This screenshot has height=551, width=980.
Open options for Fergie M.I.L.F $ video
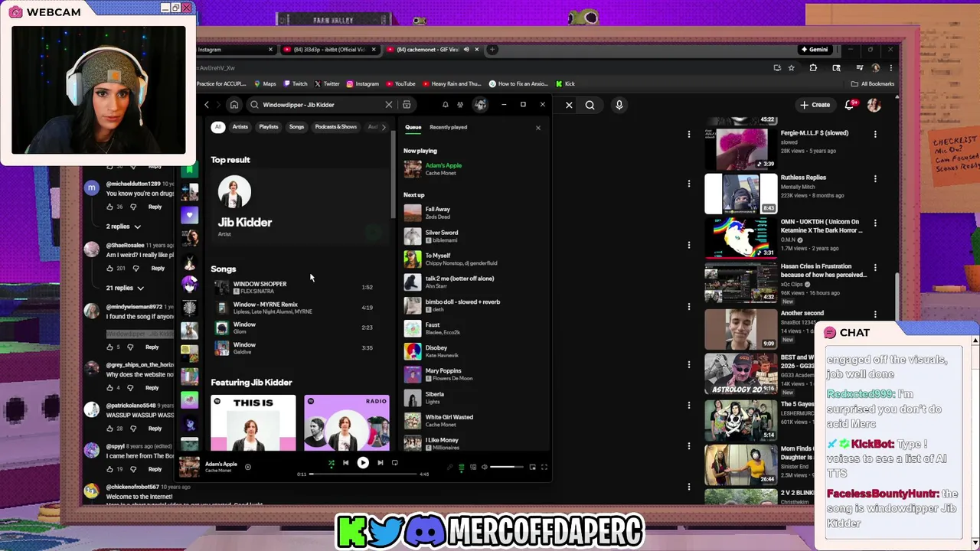[x=875, y=134]
